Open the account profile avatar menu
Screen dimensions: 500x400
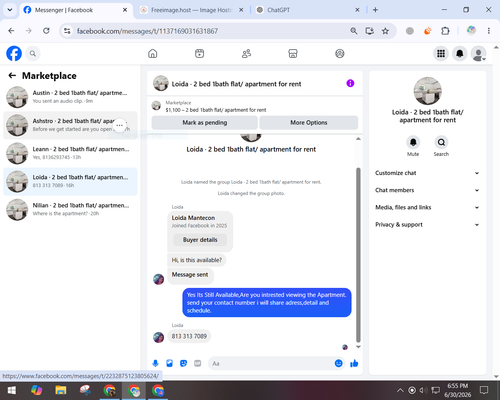[x=478, y=53]
